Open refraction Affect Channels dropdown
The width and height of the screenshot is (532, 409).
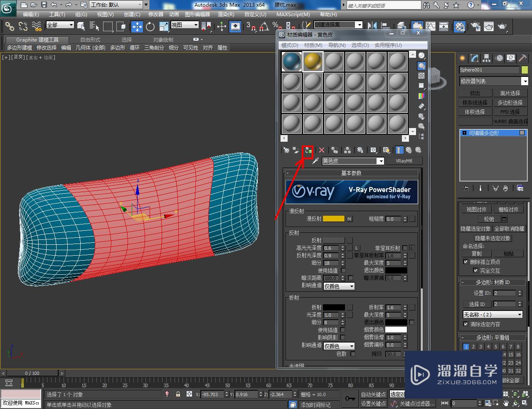tap(339, 346)
